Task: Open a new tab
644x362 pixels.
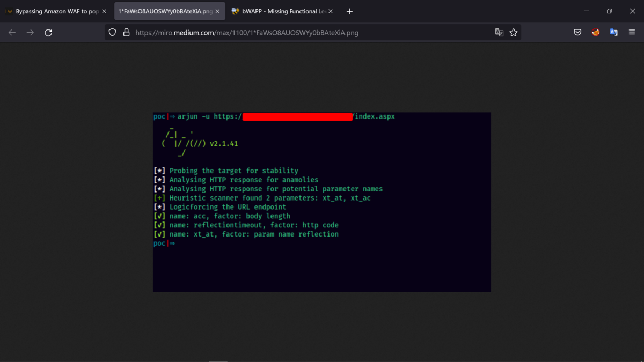Action: [x=349, y=11]
